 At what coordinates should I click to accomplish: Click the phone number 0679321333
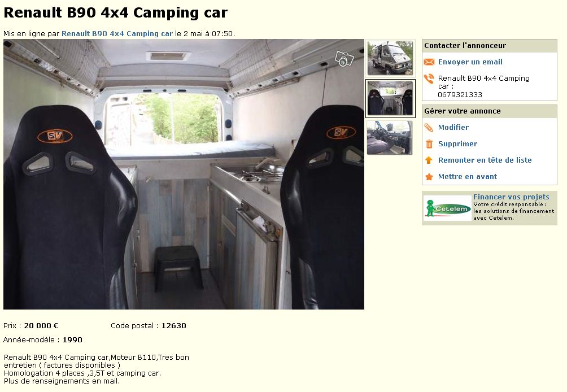coord(460,95)
